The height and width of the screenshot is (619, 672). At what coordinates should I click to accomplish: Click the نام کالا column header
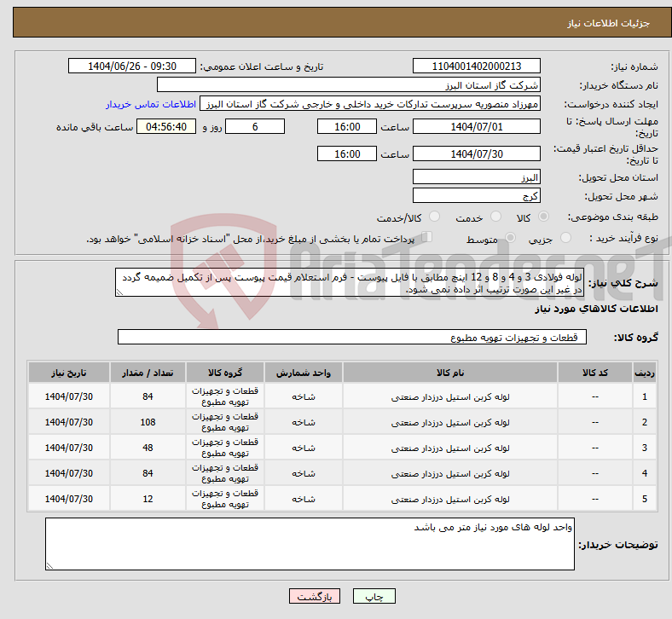click(450, 373)
